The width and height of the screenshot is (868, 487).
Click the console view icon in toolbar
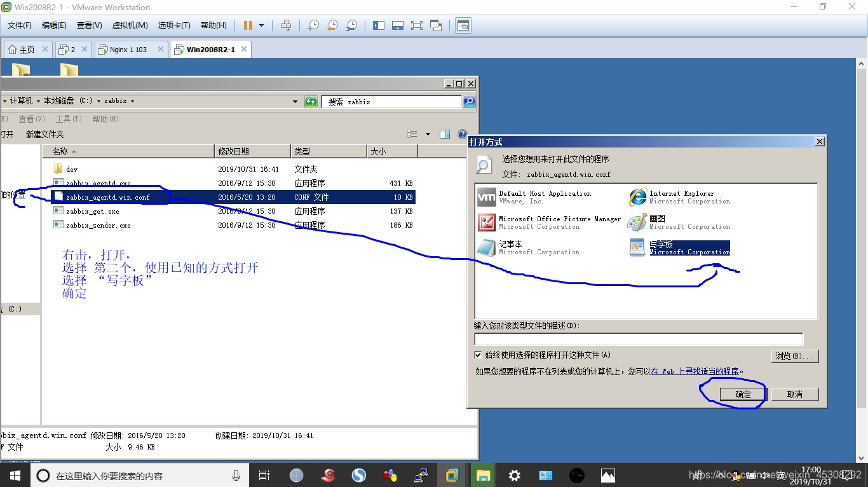tap(463, 25)
